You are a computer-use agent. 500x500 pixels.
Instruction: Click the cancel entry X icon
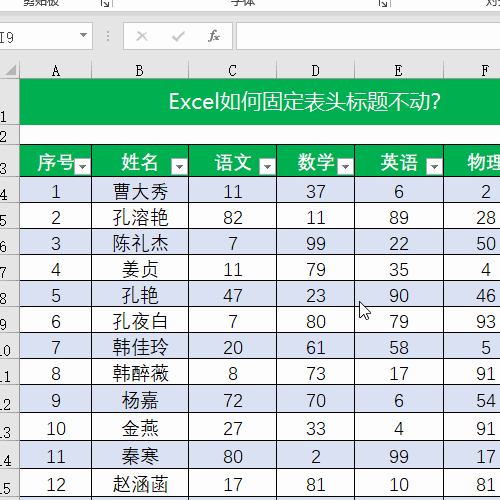[x=142, y=36]
